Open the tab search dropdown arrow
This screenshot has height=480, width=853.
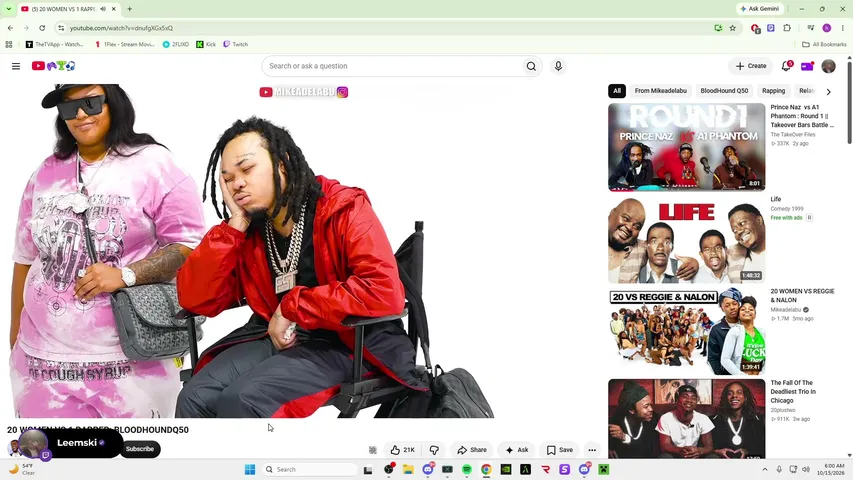9,9
